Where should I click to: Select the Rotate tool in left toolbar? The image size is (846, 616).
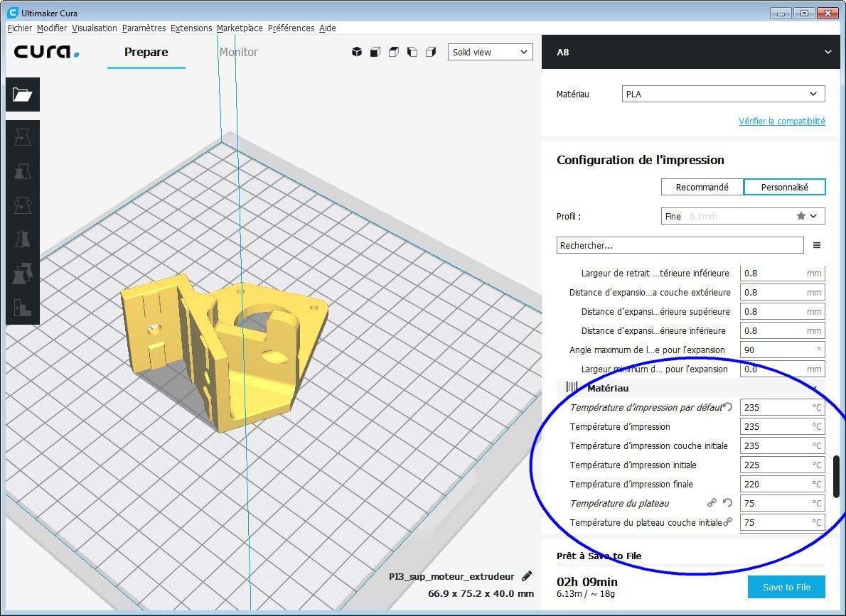click(x=23, y=205)
